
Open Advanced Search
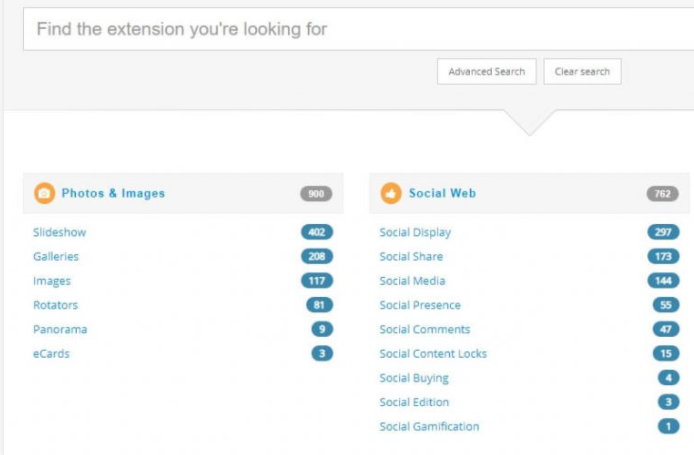click(486, 72)
